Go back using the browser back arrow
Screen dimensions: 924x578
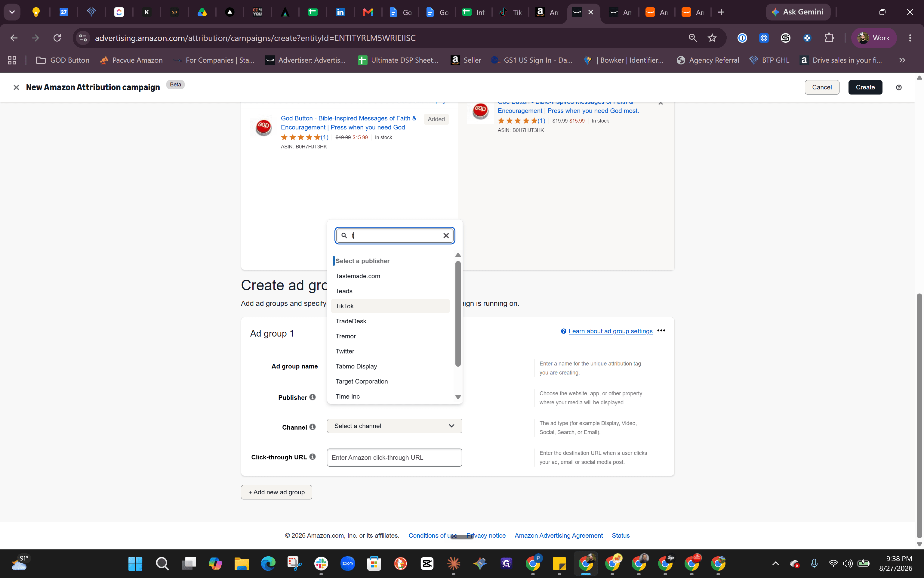(14, 38)
